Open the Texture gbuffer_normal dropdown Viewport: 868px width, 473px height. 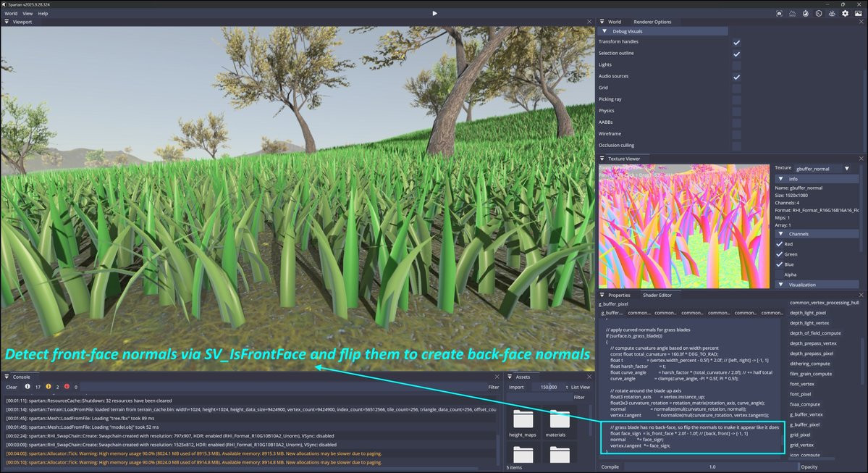(823, 168)
